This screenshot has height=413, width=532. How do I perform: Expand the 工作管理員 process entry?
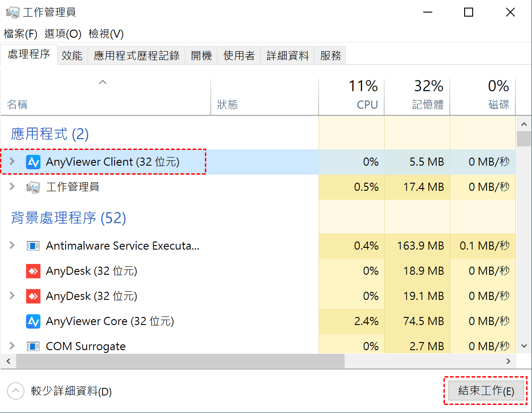point(12,187)
